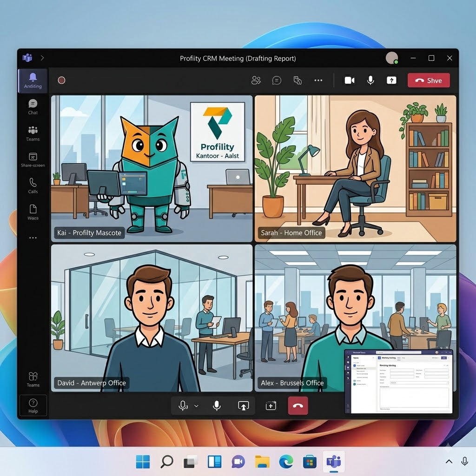Open the Chat camera app on taskbar
476x476 pixels.
(x=238, y=462)
